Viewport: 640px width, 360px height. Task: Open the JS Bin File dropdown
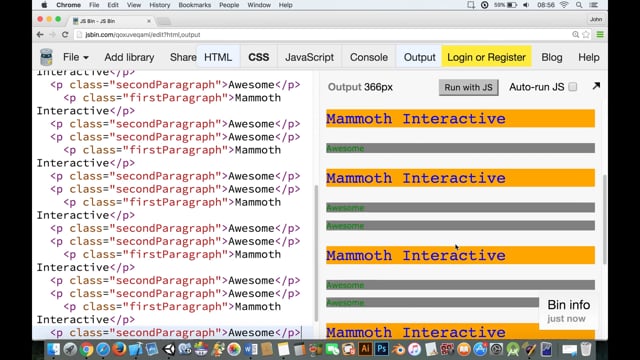click(76, 57)
